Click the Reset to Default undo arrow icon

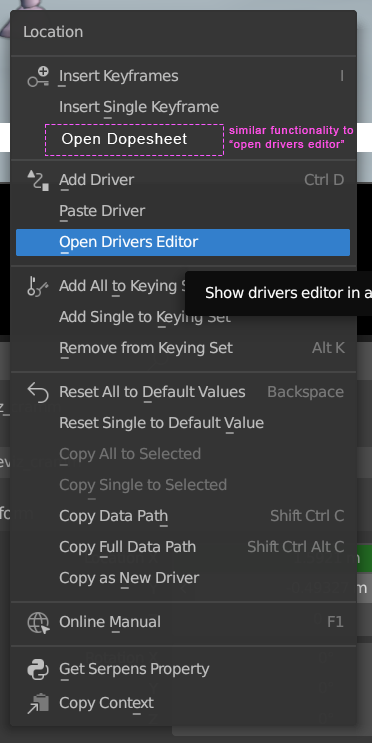click(x=38, y=392)
